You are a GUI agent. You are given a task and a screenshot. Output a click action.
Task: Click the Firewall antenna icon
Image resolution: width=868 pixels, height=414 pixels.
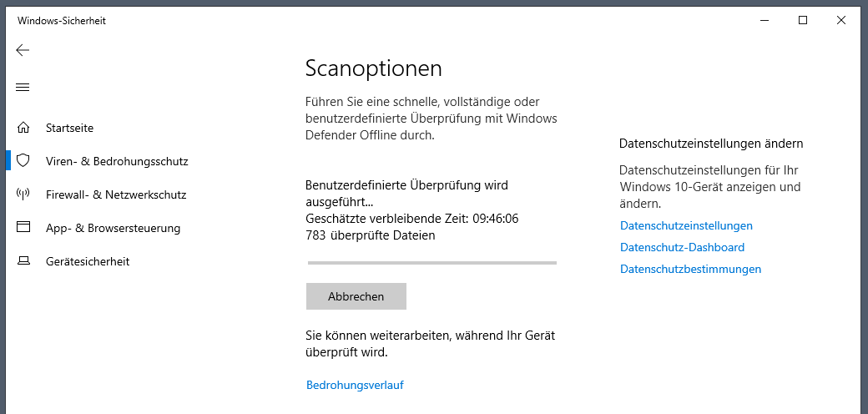(23, 194)
